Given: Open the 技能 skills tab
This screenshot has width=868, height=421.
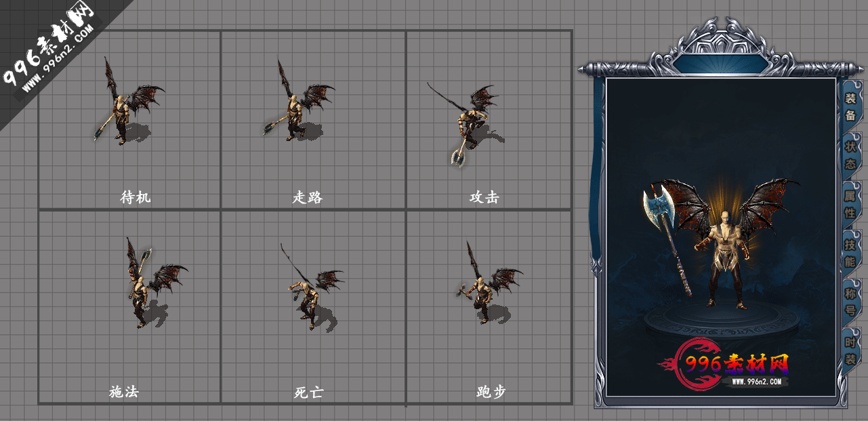Looking at the screenshot, I should pos(850,253).
